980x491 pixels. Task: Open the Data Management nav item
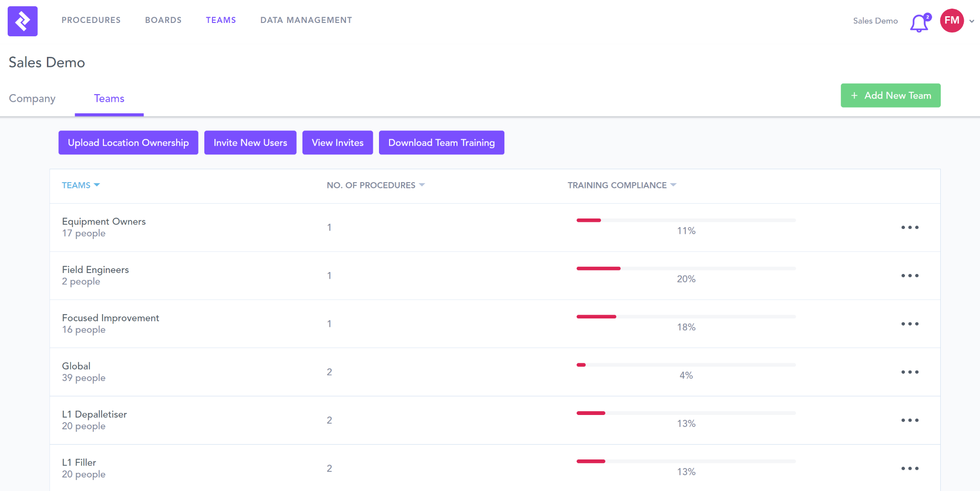[306, 20]
